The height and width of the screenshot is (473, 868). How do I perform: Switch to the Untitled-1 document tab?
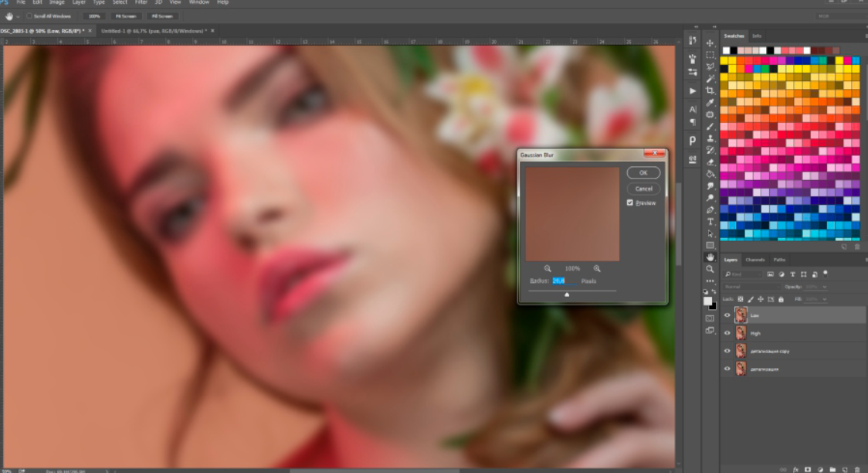[x=154, y=31]
